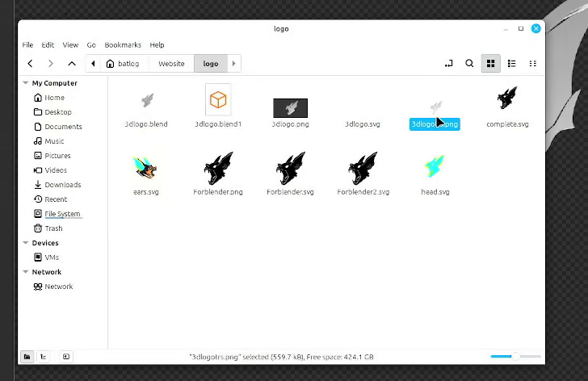Go up to parent folder arrow
588x381 pixels.
click(x=72, y=64)
